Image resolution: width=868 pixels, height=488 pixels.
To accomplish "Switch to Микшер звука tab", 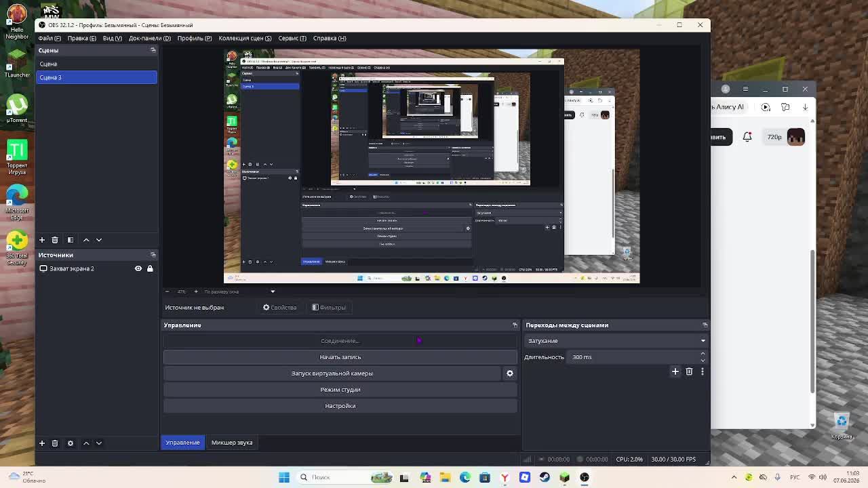I will pyautogui.click(x=232, y=443).
